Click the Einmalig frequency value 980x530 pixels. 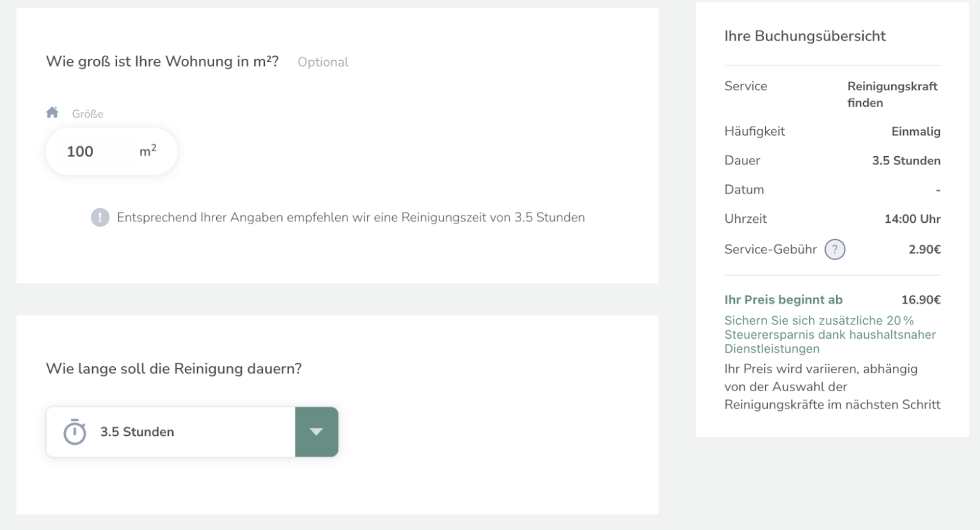pyautogui.click(x=915, y=132)
